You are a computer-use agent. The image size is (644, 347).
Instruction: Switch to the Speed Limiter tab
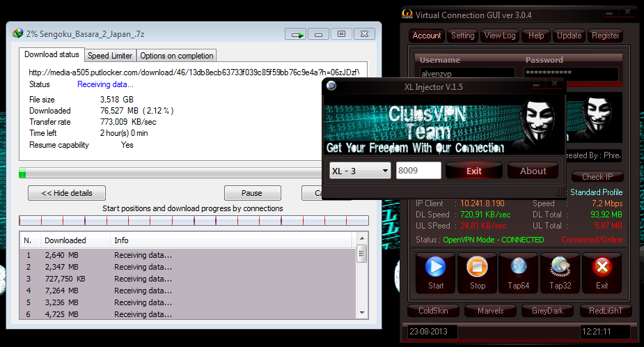[110, 56]
